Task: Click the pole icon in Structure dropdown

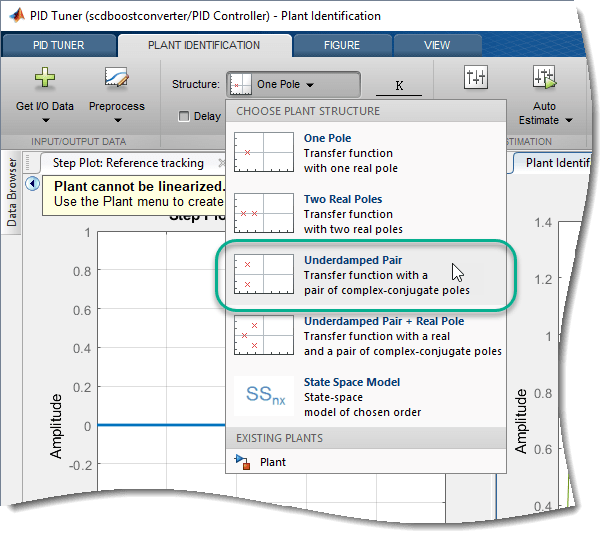Action: [240, 84]
